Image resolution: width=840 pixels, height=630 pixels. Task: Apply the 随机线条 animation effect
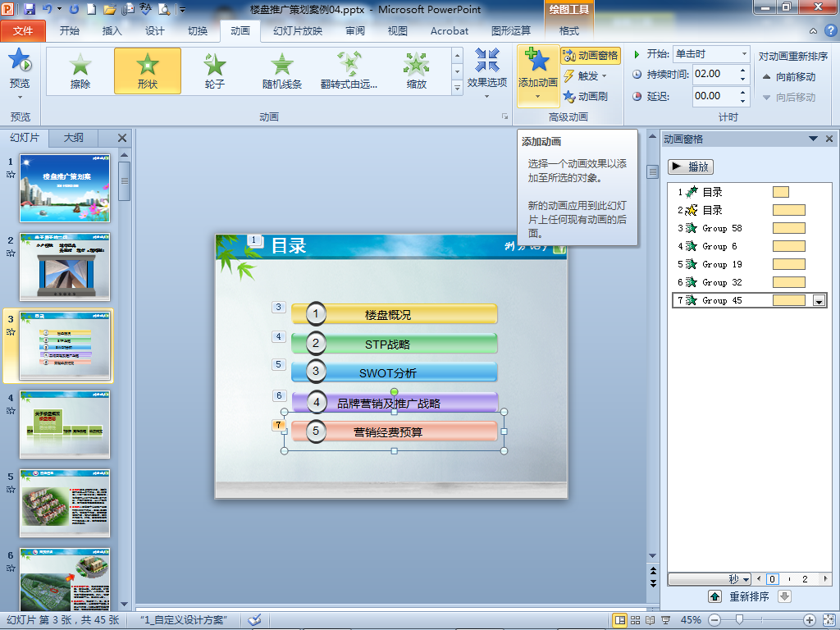pyautogui.click(x=282, y=71)
